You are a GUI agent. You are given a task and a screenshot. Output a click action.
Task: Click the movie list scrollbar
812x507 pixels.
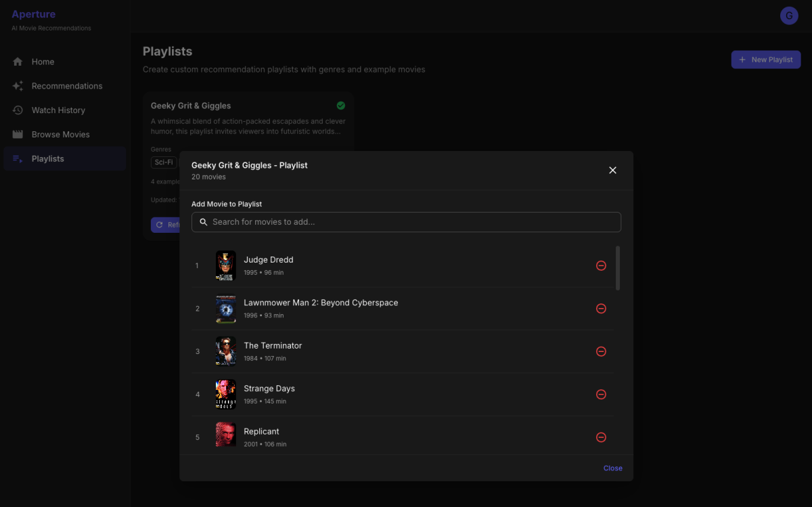point(617,267)
